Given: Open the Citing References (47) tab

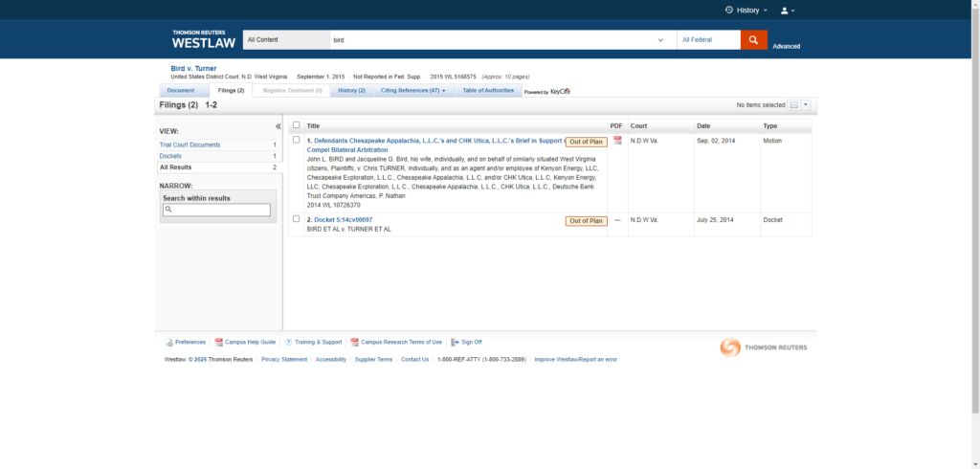Looking at the screenshot, I should (x=412, y=91).
